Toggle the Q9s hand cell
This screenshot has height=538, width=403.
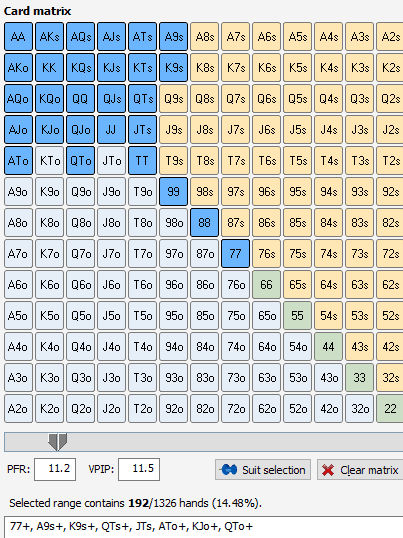[x=174, y=98]
